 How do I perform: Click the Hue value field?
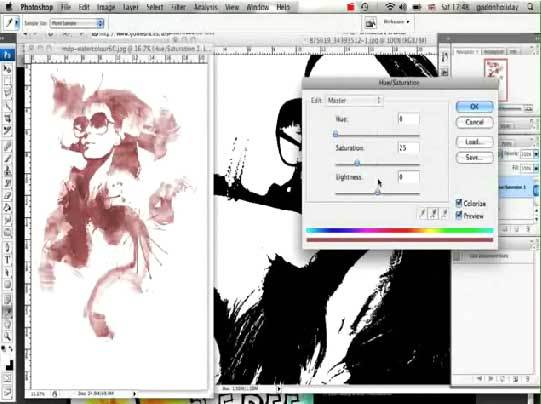(x=409, y=119)
